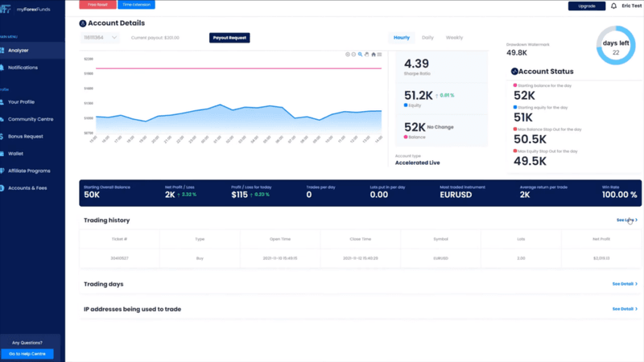Select the chart magnifier selection-zoom tool
This screenshot has width=644, height=362.
(x=360, y=54)
